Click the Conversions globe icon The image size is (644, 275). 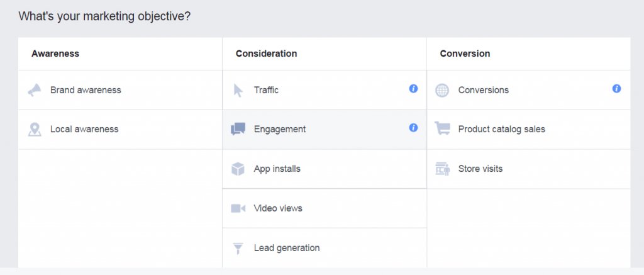click(x=442, y=90)
